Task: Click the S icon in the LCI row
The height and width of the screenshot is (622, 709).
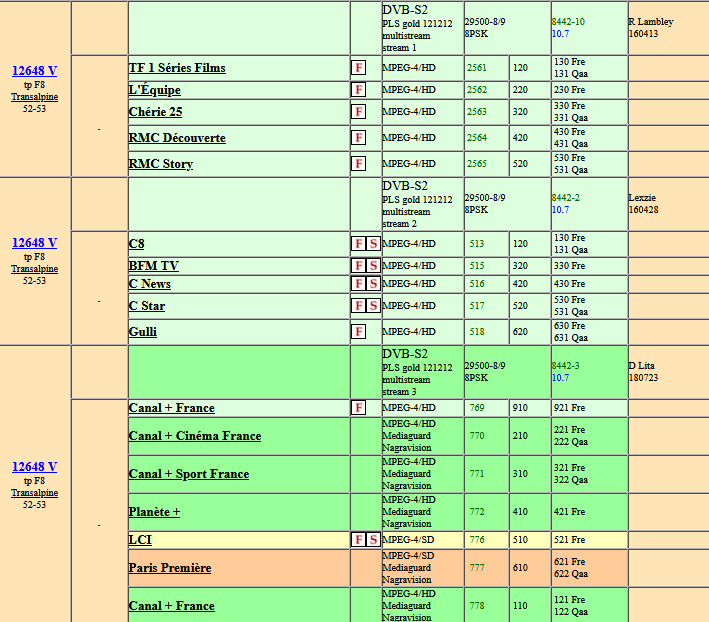Action: pos(373,540)
